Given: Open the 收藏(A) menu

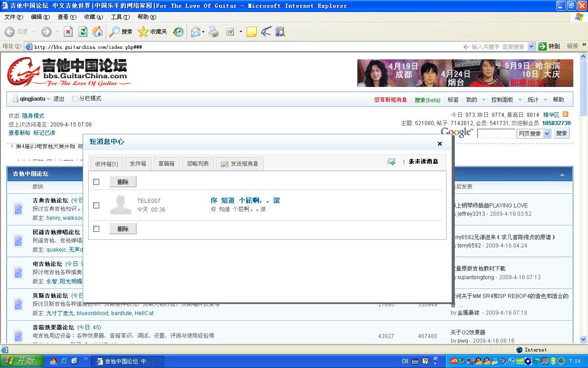Looking at the screenshot, I should (93, 17).
